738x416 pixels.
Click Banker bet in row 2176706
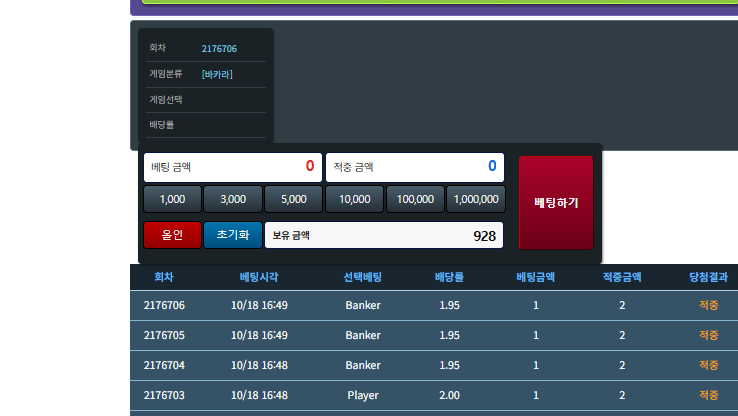click(x=363, y=305)
